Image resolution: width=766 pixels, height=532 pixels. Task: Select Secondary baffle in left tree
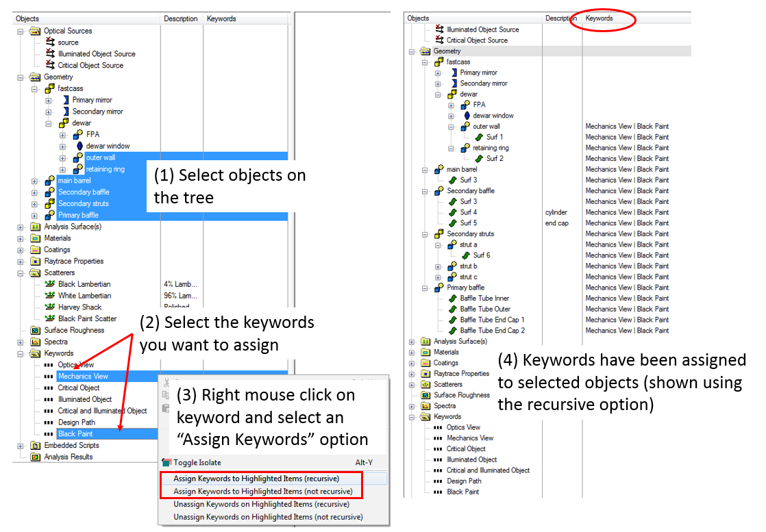[84, 192]
